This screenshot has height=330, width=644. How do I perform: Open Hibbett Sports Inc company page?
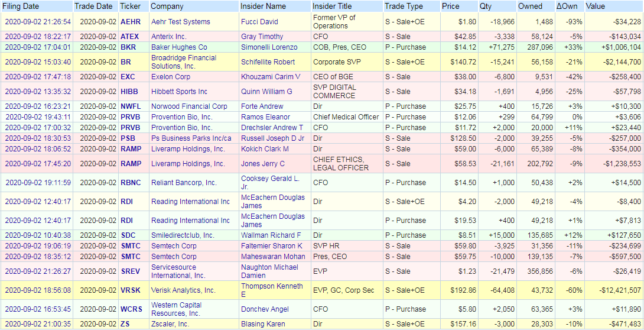pyautogui.click(x=179, y=92)
